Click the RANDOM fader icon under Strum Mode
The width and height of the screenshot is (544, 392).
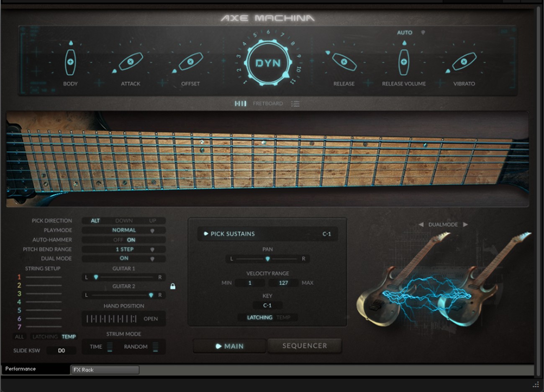click(155, 346)
